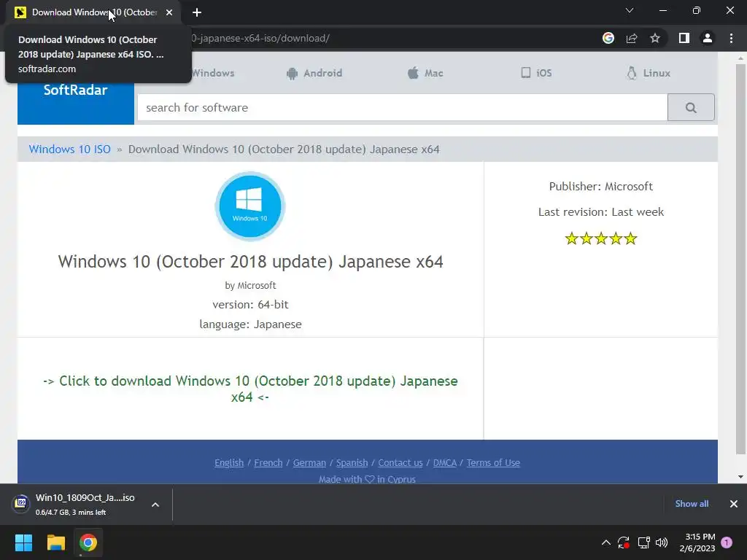Screen dimensions: 747x560
Task: Show hidden system tray icons
Action: tap(606, 542)
